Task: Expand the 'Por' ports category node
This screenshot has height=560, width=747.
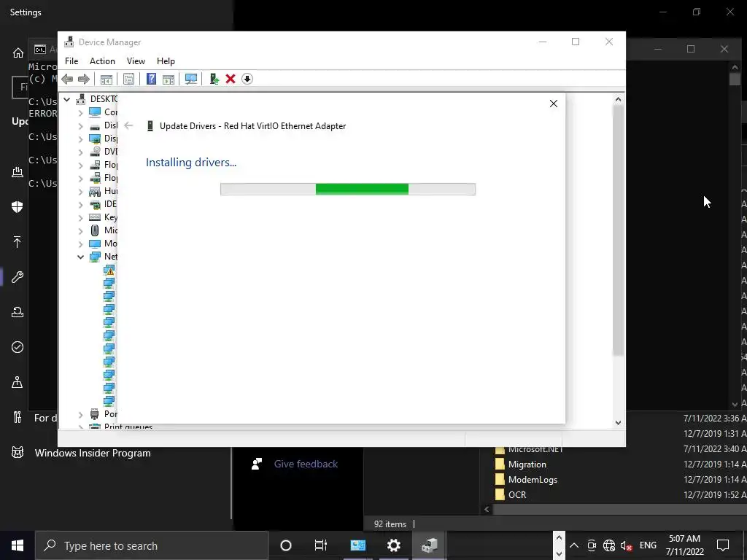Action: [x=80, y=414]
